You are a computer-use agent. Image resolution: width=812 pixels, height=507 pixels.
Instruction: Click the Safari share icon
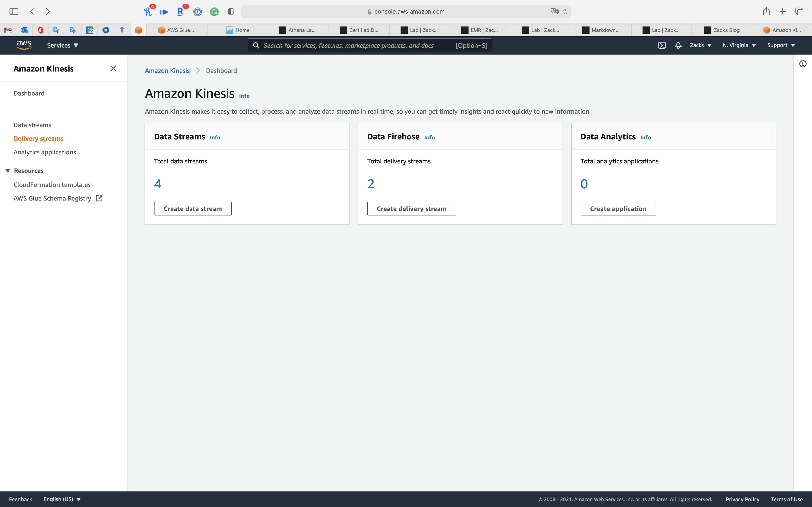pyautogui.click(x=766, y=11)
